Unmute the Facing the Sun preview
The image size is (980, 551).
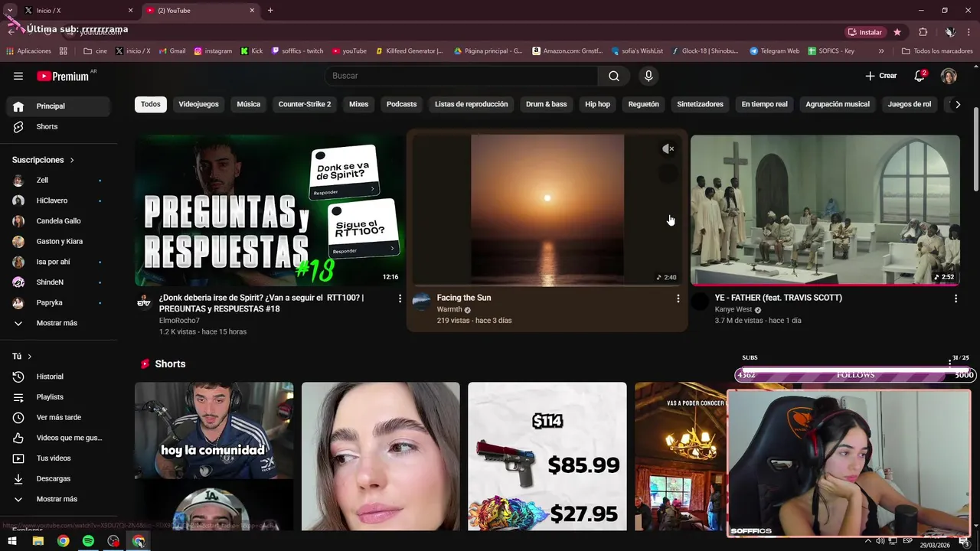pos(668,149)
